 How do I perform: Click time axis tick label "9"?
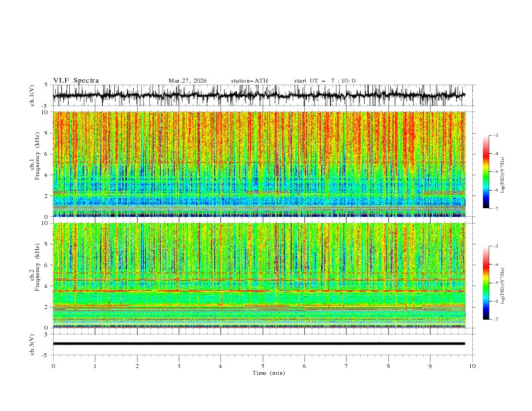pos(430,366)
